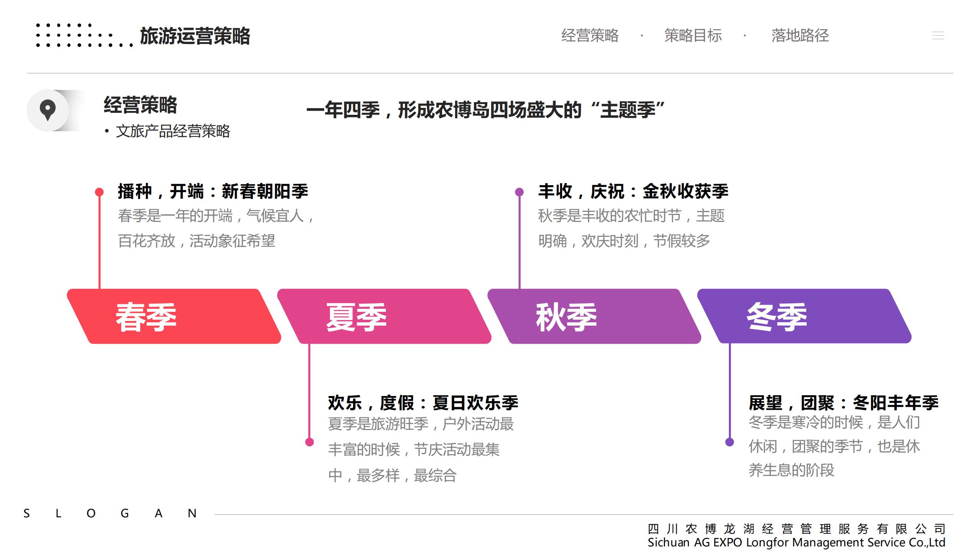This screenshot has width=980, height=551.
Task: Click the red dot marker above 春季
Action: 99,192
